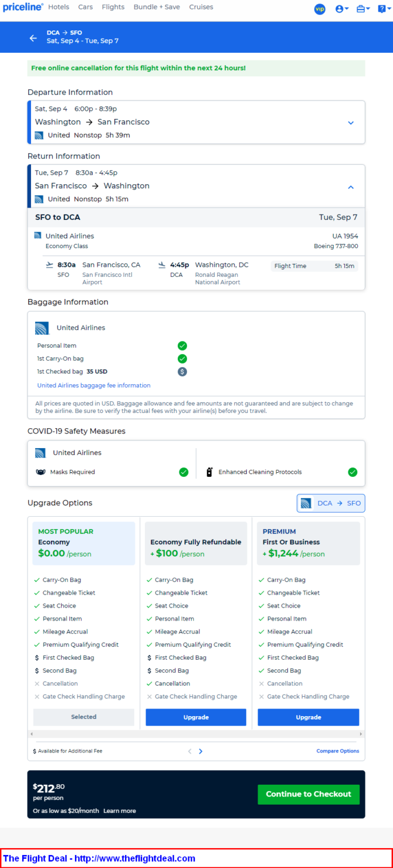Screen dimensions: 393x868
Task: Click the takeoff plane icon by 8:30a
Action: pos(50,265)
